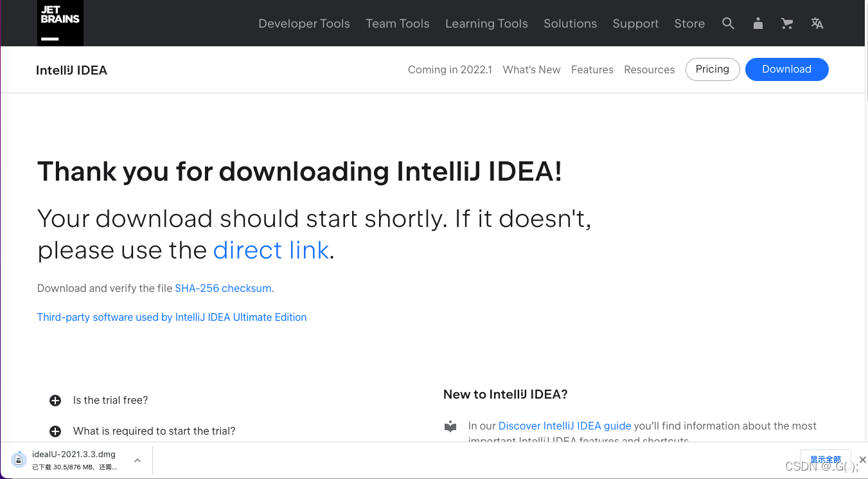Open the SHA-256 checksum link
The image size is (868, 479).
tap(223, 289)
